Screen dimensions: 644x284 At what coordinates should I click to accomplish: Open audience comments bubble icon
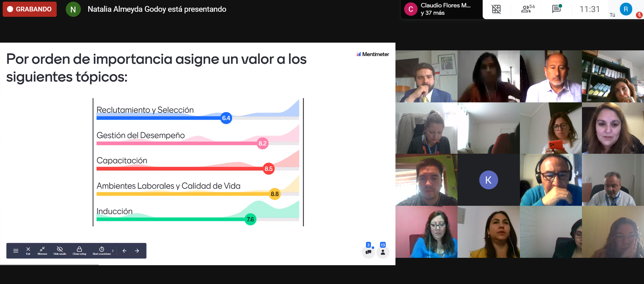368,252
